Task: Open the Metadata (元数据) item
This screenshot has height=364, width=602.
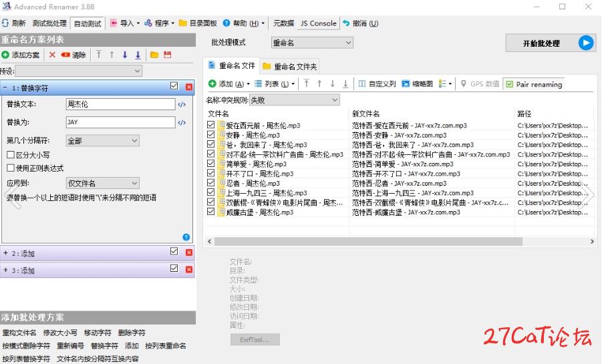Action: point(283,23)
